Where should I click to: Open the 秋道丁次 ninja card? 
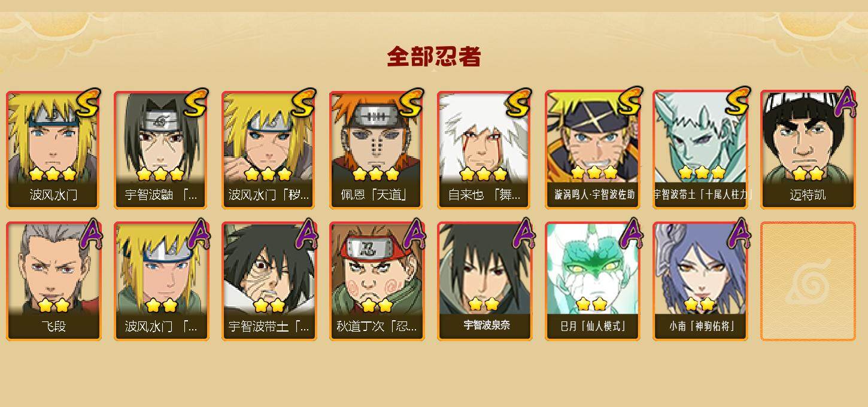(377, 281)
